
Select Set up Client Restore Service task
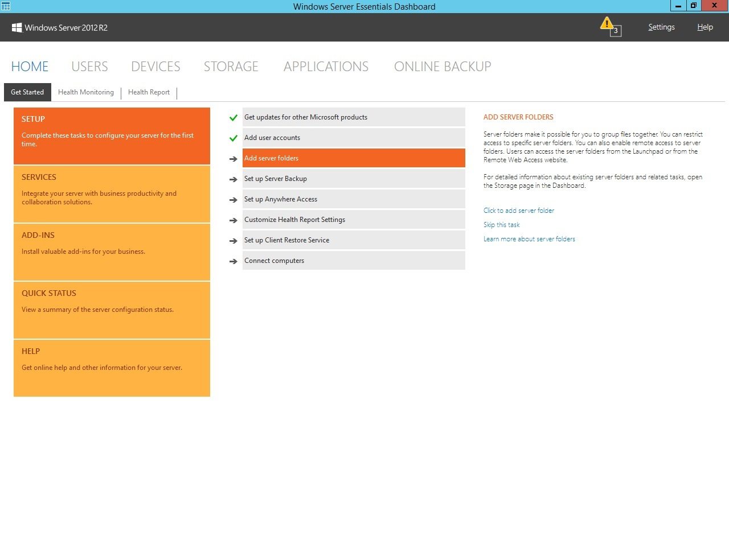click(354, 240)
